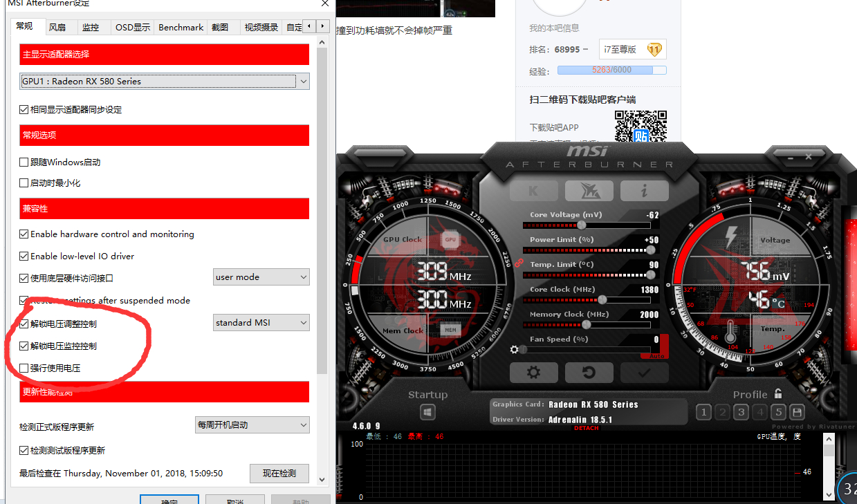Close the MSI Afterburner settings dialog

pyautogui.click(x=324, y=3)
